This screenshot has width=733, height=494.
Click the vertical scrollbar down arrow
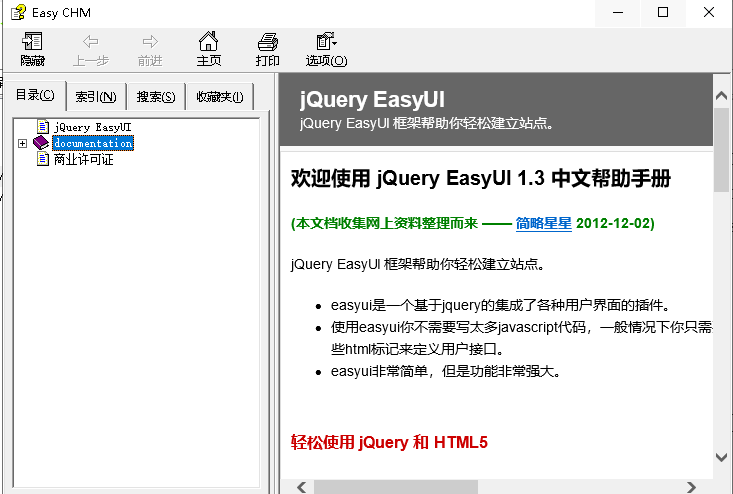[721, 457]
